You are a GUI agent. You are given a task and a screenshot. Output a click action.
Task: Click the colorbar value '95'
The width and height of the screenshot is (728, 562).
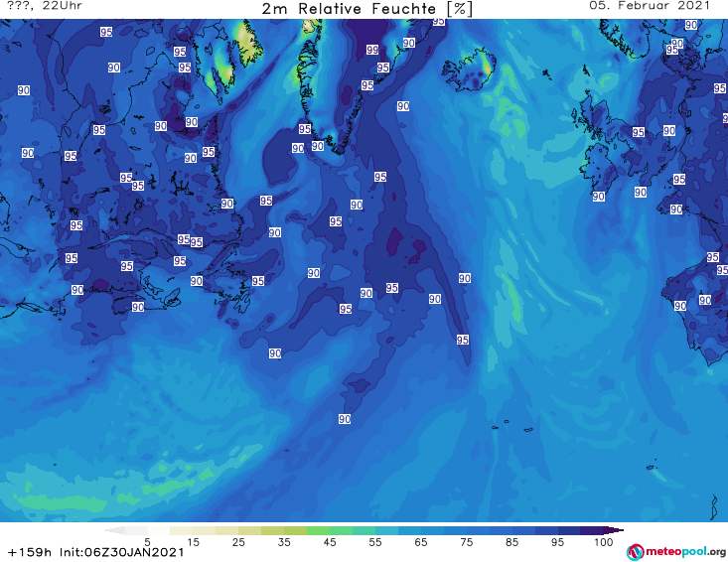(557, 542)
